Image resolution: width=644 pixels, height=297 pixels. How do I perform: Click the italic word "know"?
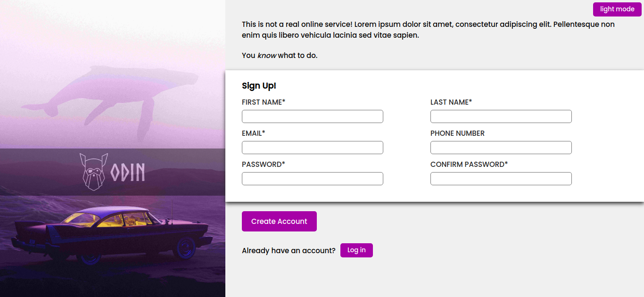(267, 56)
